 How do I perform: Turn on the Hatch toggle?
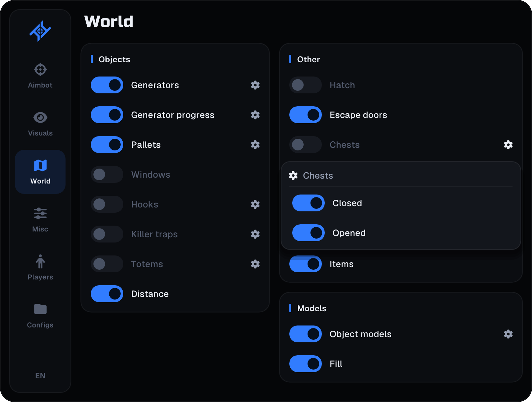tap(306, 85)
